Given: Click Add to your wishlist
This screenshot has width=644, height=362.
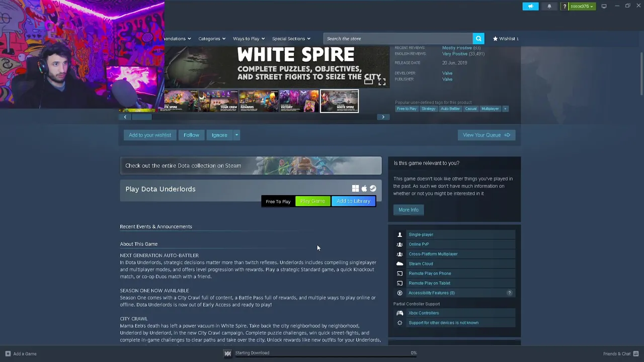Looking at the screenshot, I should (x=150, y=135).
